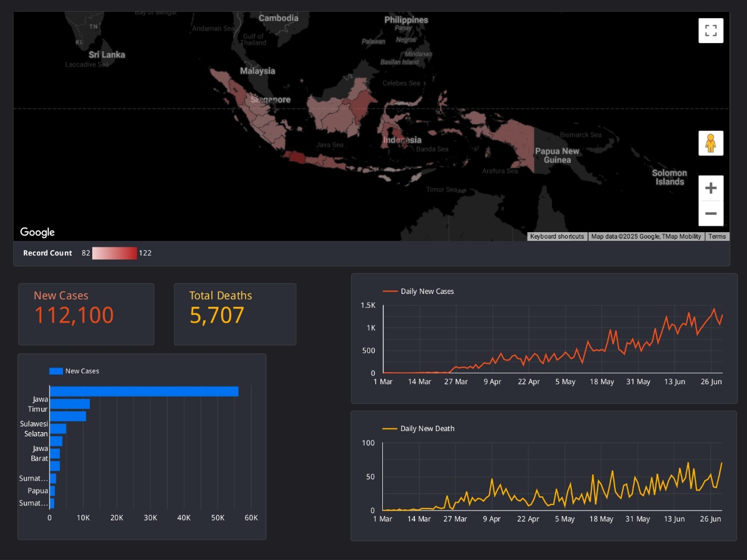747x560 pixels.
Task: Click the Jawa Barat bar
Action: tap(55, 454)
